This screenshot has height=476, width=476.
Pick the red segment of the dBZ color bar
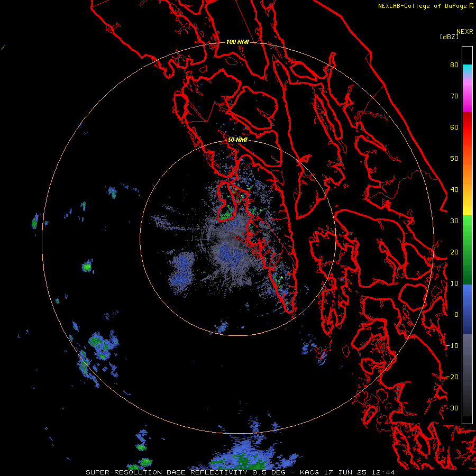(x=467, y=127)
